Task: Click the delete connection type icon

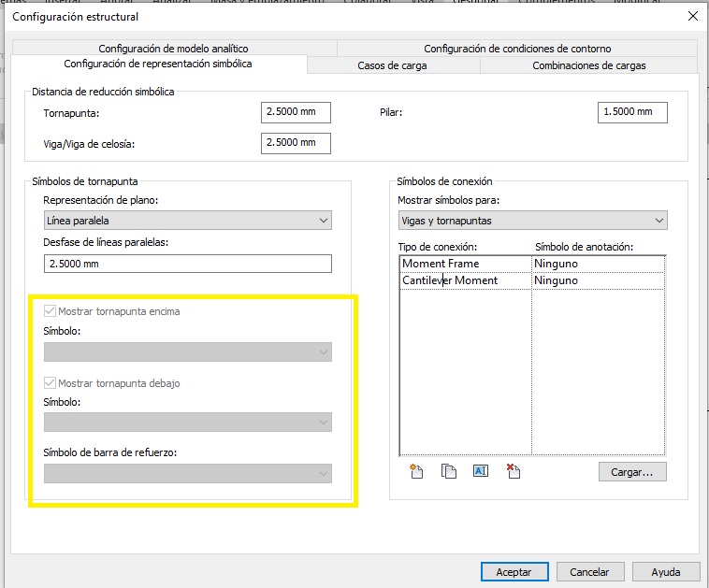Action: tap(513, 472)
